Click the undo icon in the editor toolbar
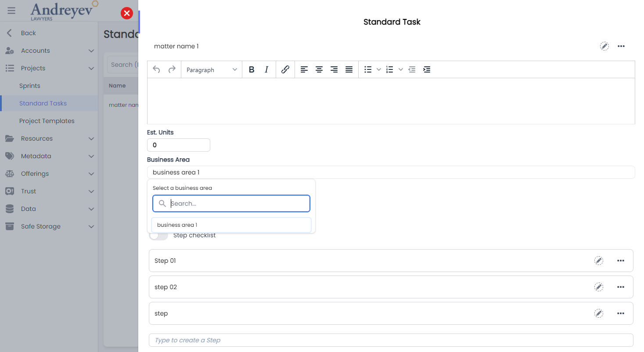The image size is (644, 352). click(157, 69)
